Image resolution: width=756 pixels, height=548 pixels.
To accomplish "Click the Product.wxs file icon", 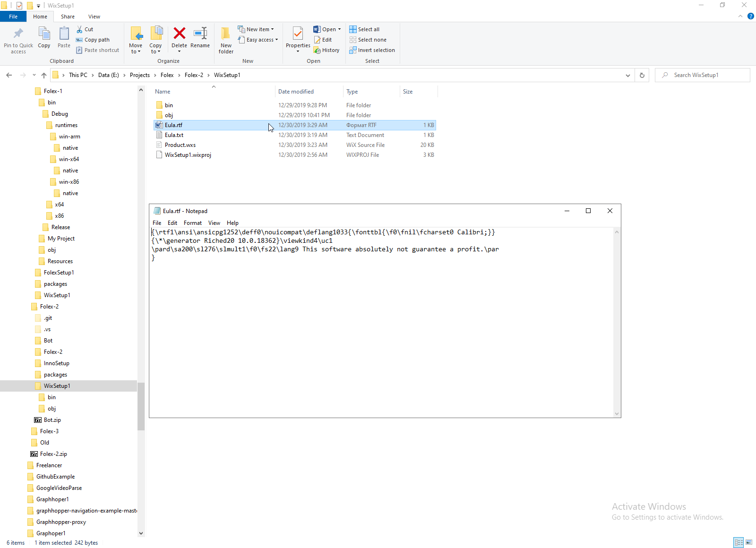I will pos(159,145).
